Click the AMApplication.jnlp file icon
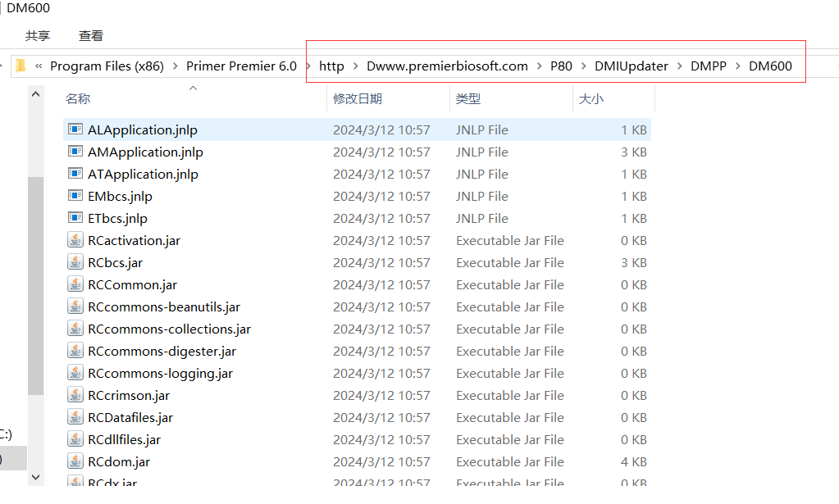 [75, 152]
